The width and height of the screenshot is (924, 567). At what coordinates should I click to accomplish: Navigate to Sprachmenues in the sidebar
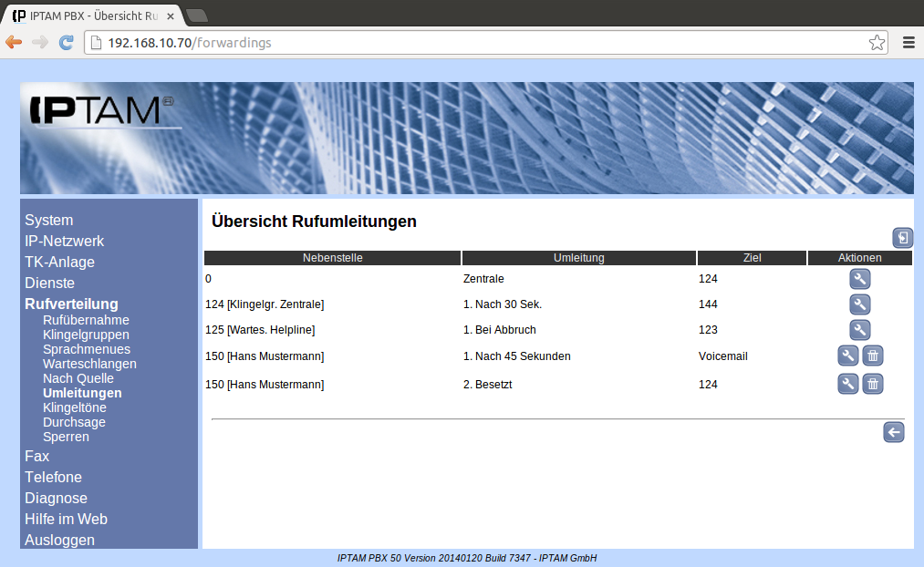tap(86, 349)
